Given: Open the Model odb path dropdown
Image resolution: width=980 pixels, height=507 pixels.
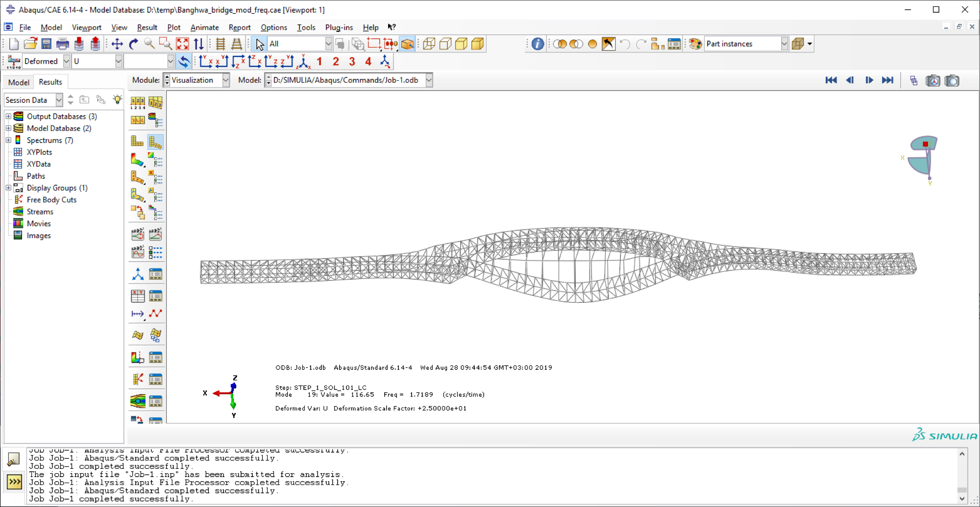Looking at the screenshot, I should click(x=429, y=80).
